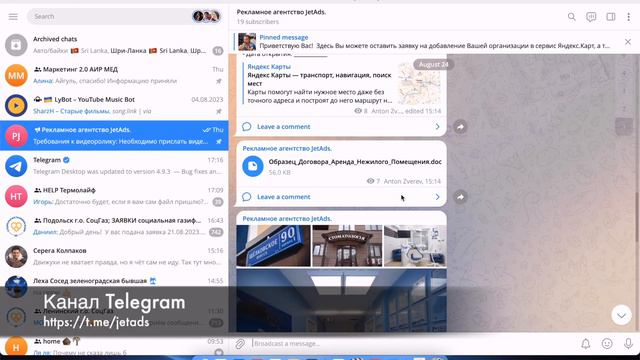Image resolution: width=640 pixels, height=360 pixels.
Task: Open the Подольск г.о. СоцГаз chat
Action: click(114, 226)
